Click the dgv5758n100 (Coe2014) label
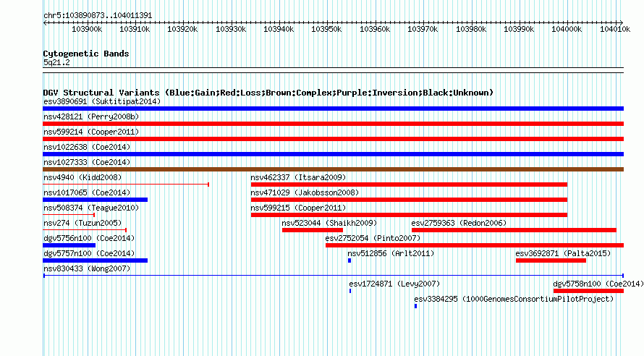 (598, 284)
